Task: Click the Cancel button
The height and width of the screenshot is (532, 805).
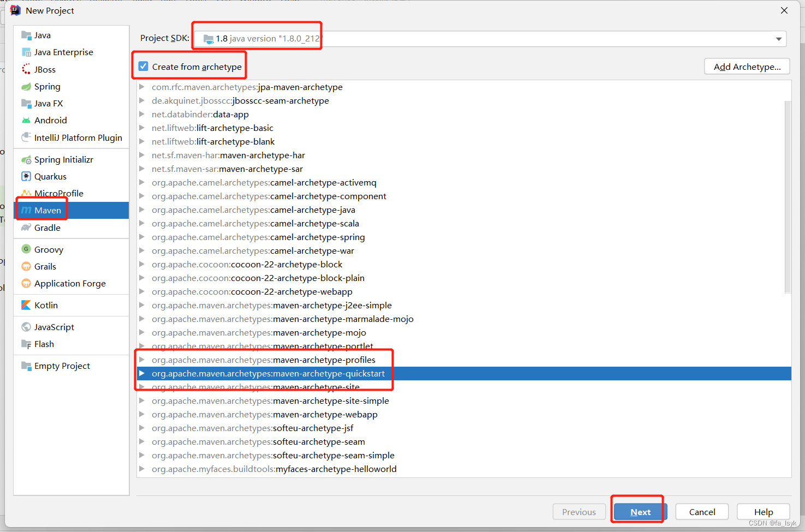Action: point(702,512)
